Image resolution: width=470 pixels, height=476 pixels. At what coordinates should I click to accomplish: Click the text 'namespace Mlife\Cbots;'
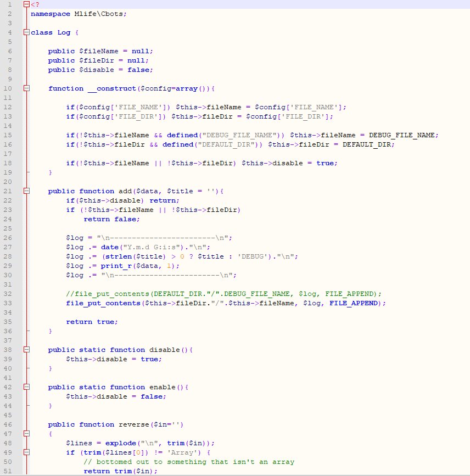click(x=79, y=14)
